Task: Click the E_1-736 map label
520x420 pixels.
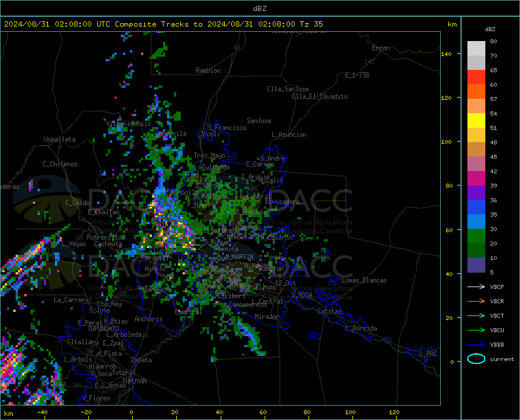Action: [x=357, y=75]
